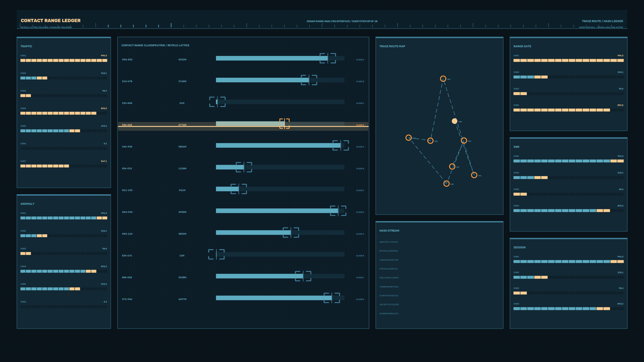Click the CH05 segment meter in the Traffic panel

point(64,131)
